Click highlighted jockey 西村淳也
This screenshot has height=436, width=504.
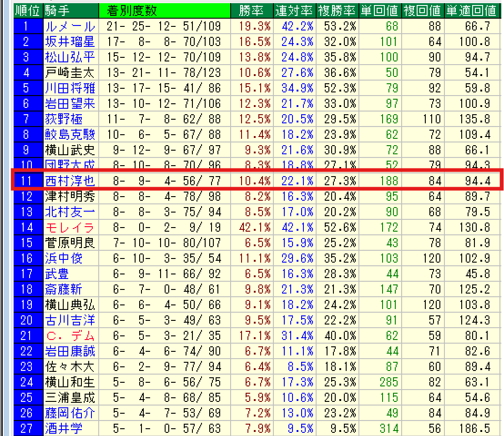[70, 181]
